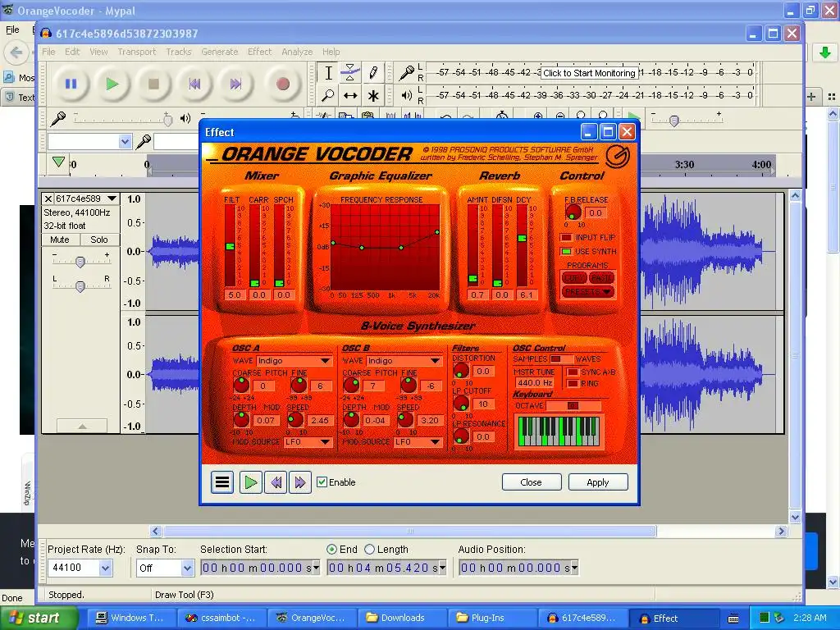Open the PRESETS dropdown
The image size is (840, 630).
[x=587, y=292]
